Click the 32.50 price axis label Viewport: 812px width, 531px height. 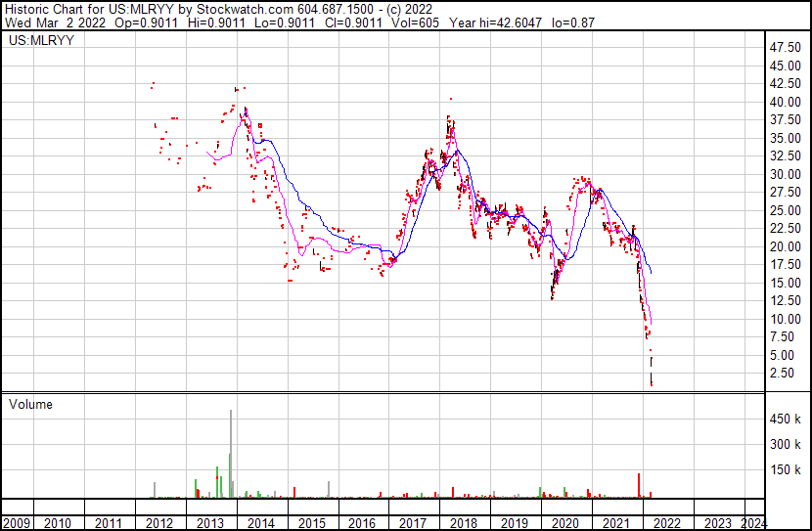pyautogui.click(x=785, y=156)
